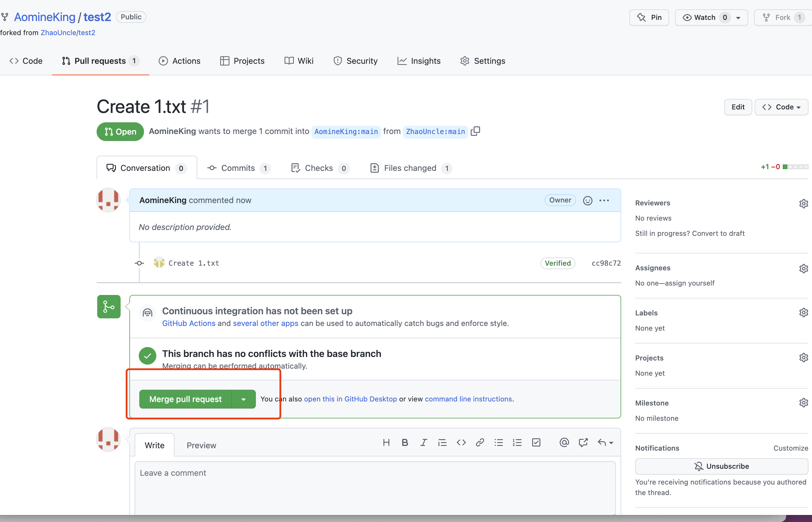Click the Merge pull request button
Image resolution: width=812 pixels, height=522 pixels.
tap(186, 399)
